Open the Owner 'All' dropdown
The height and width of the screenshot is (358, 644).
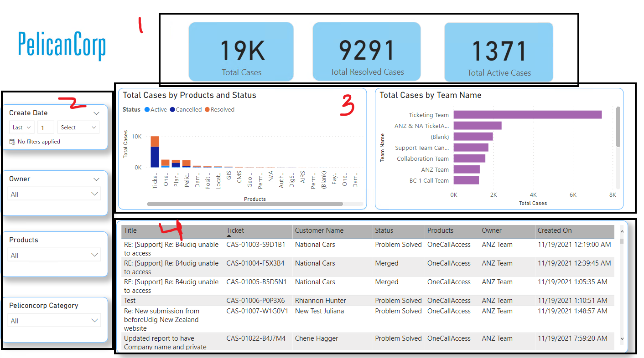click(54, 193)
